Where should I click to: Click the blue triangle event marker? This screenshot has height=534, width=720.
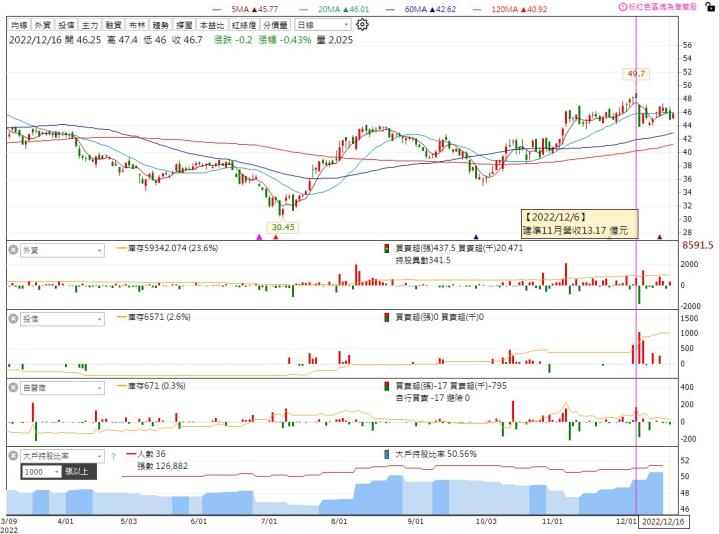[x=476, y=237]
